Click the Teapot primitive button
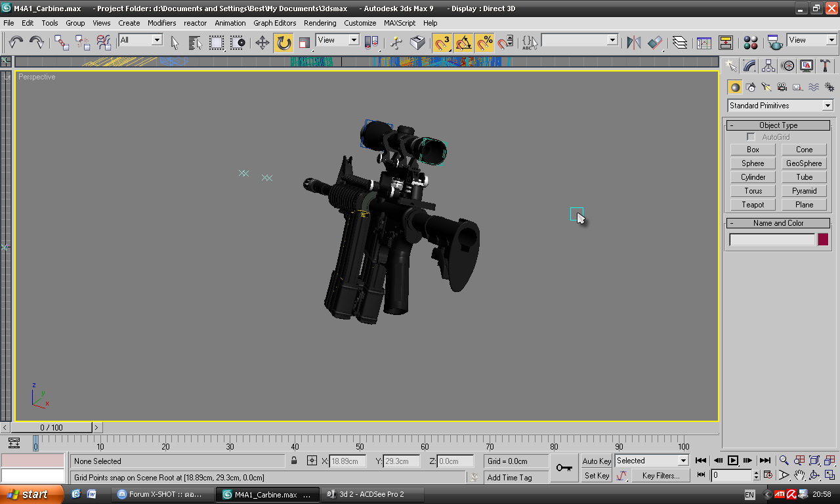Screen dimensions: 840x504 coord(753,205)
